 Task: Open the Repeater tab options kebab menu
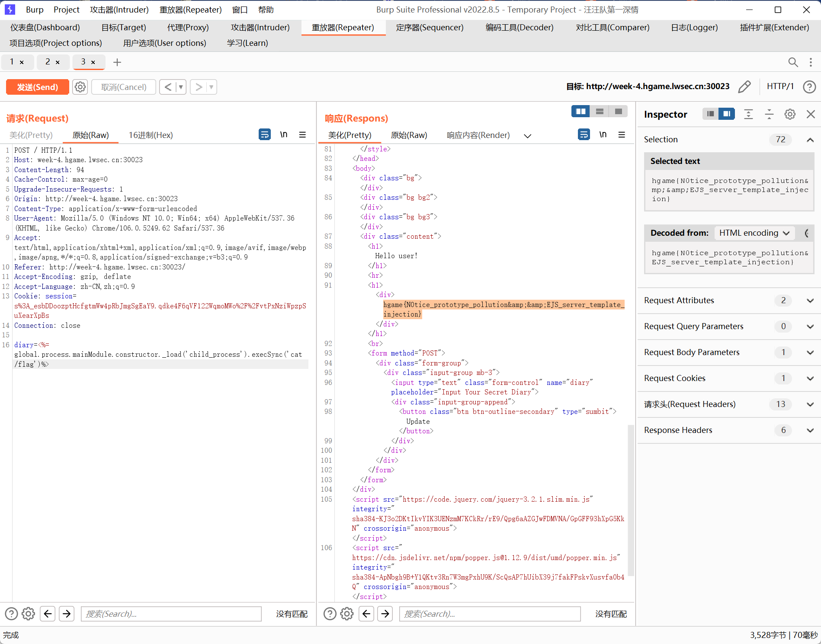811,62
